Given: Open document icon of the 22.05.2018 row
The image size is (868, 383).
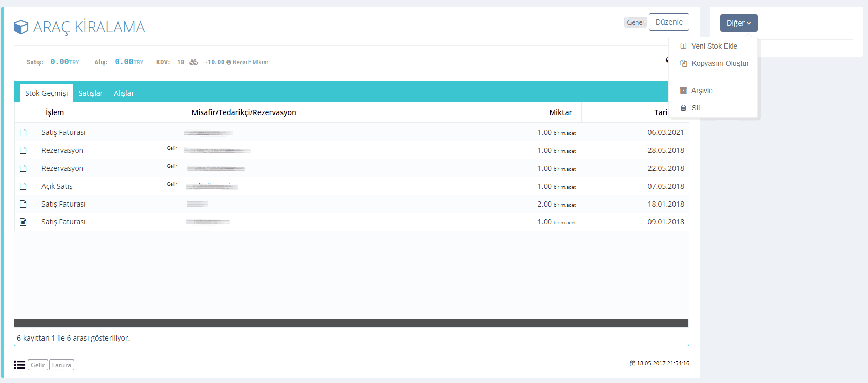Looking at the screenshot, I should tap(23, 168).
